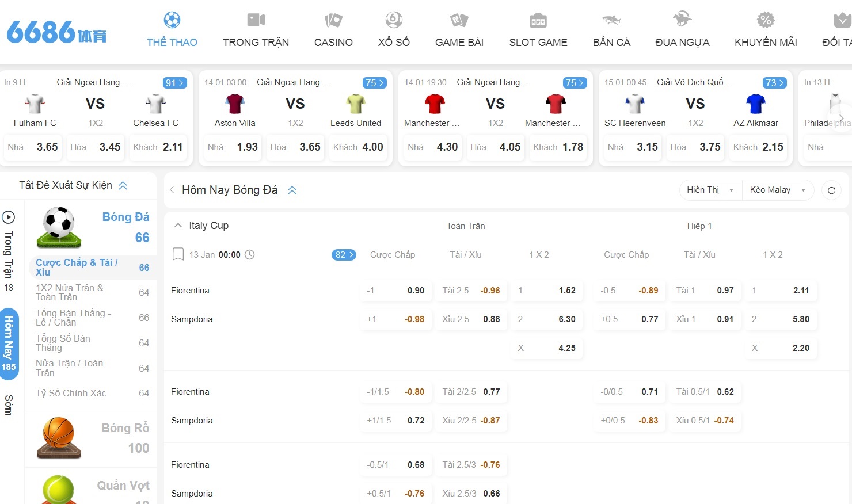Click the Bóng Đá soccer ball sidebar icon

(59, 227)
